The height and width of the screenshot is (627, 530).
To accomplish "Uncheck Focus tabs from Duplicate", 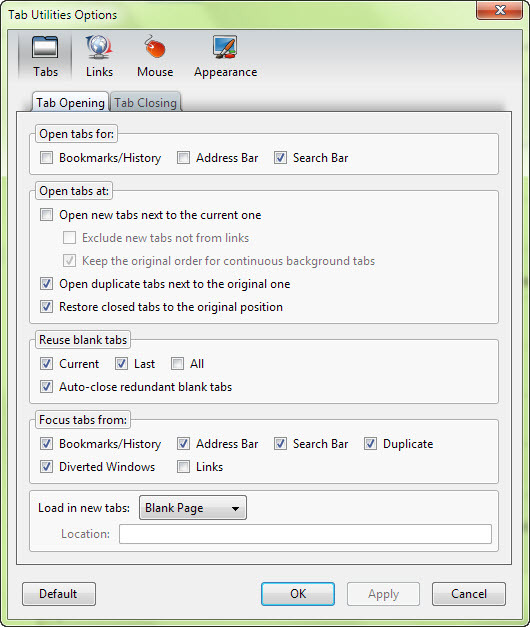I will click(370, 443).
